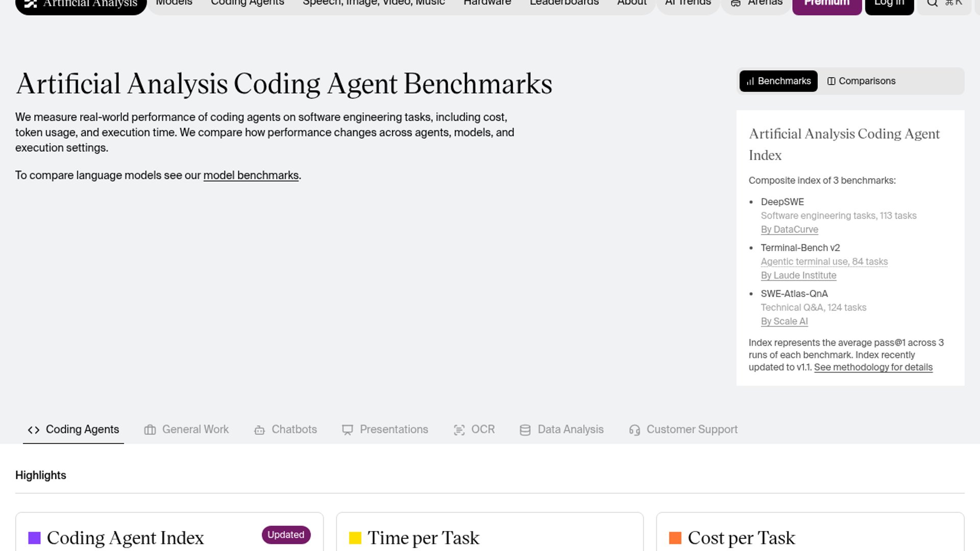Viewport: 980px width, 551px height.
Task: Open Agentic terminal use, 84 tasks link
Action: (x=824, y=262)
